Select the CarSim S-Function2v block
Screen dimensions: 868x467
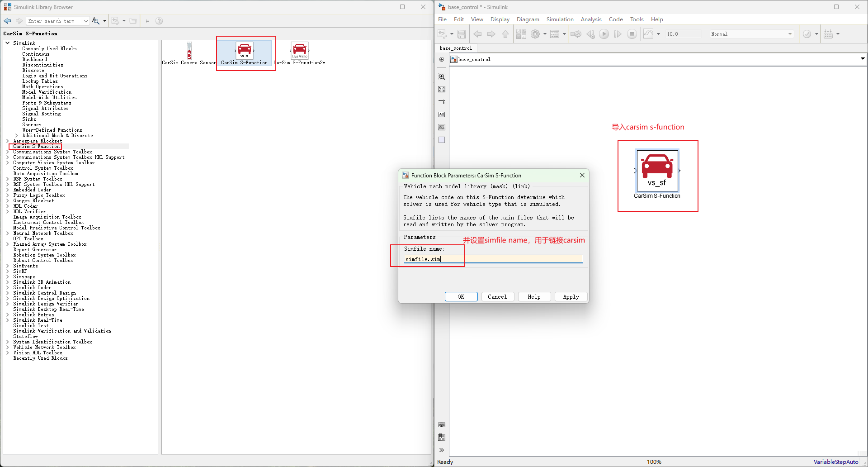click(x=299, y=53)
